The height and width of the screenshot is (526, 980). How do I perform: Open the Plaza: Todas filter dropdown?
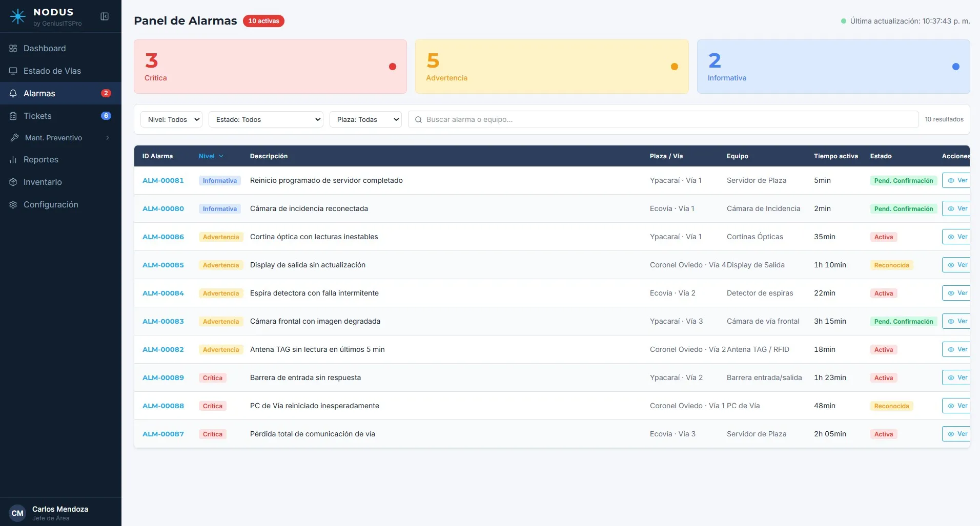[x=365, y=119]
